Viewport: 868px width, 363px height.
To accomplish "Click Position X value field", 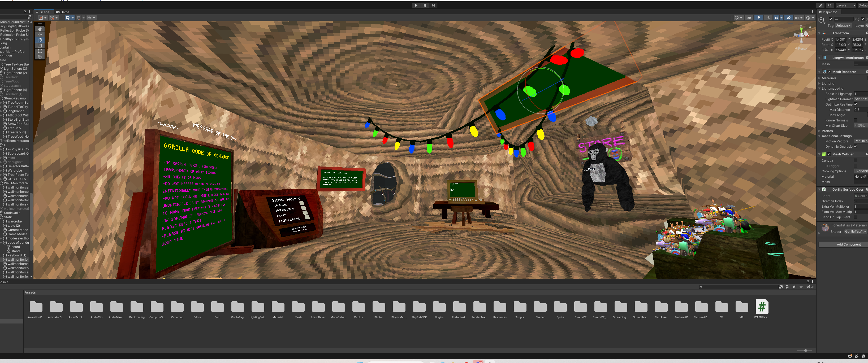I will coord(840,40).
